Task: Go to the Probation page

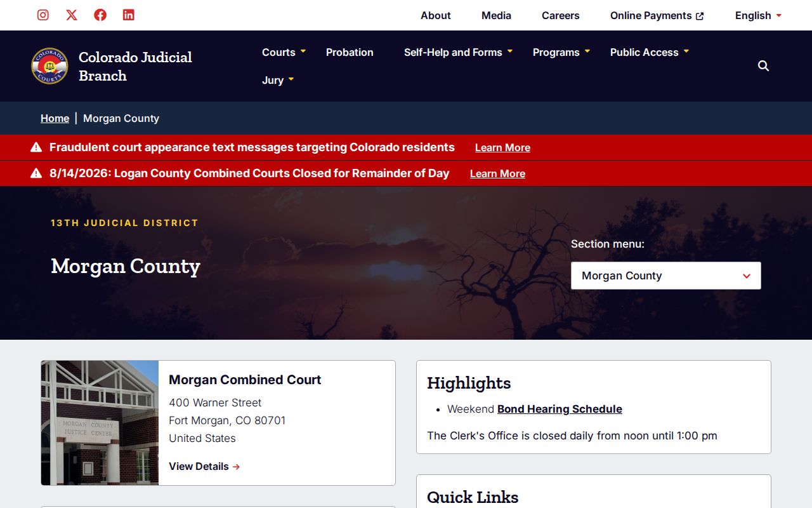Action: pyautogui.click(x=350, y=52)
